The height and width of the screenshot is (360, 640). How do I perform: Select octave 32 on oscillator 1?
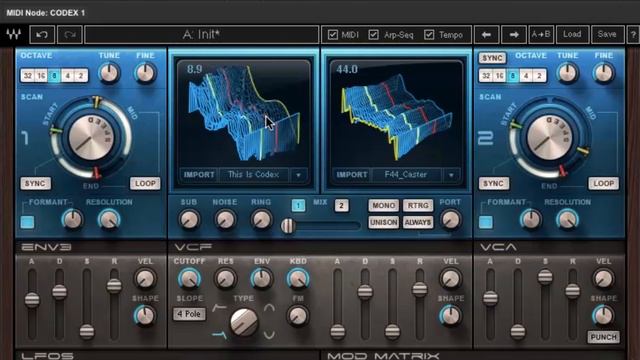pyautogui.click(x=28, y=76)
